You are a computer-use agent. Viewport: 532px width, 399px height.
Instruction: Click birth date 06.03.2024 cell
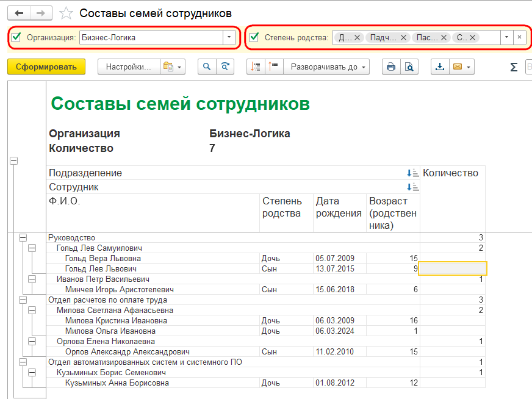tap(340, 331)
